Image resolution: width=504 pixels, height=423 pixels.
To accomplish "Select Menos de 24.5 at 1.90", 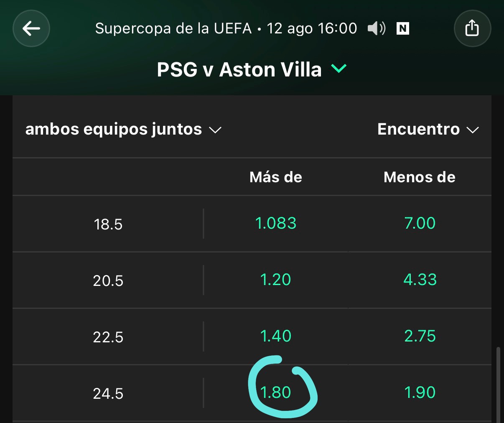I will 420,392.
